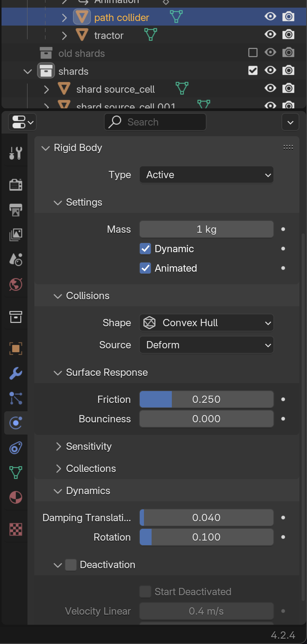Click the Friction slider
The image size is (307, 644).
click(x=207, y=399)
